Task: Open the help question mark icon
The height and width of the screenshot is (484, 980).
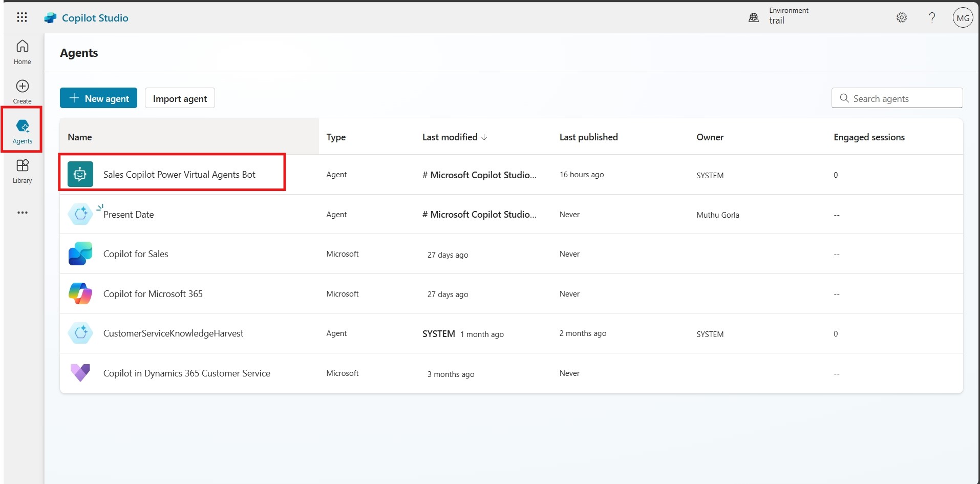Action: pyautogui.click(x=932, y=17)
